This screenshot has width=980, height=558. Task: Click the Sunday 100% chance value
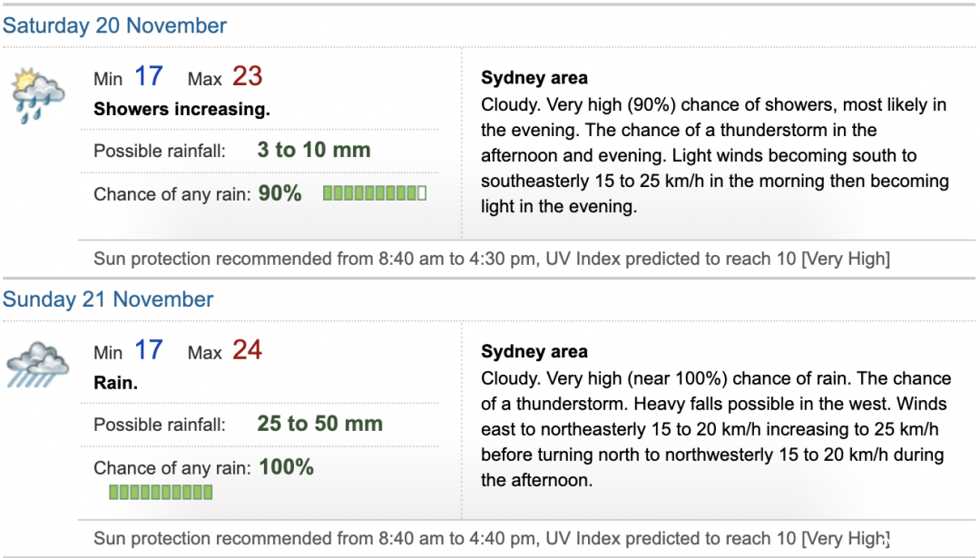click(286, 467)
